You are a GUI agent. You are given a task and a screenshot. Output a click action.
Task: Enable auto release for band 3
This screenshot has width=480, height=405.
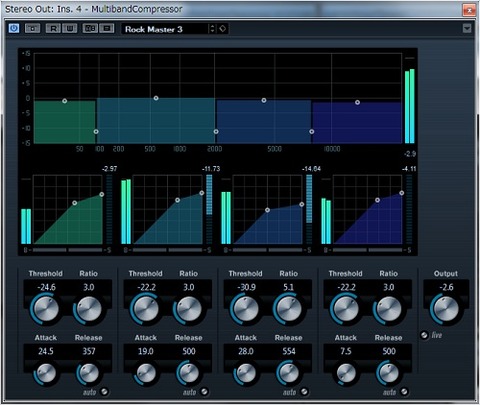pos(304,392)
